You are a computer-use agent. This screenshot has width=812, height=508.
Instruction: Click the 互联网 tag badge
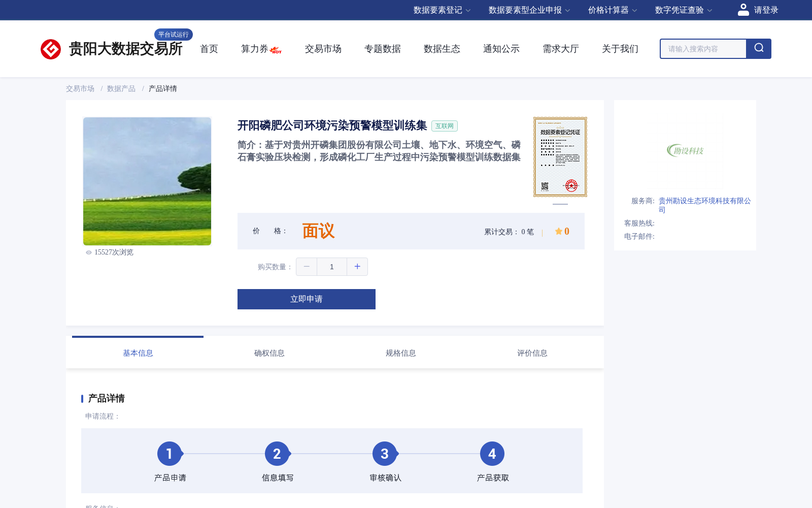(445, 126)
